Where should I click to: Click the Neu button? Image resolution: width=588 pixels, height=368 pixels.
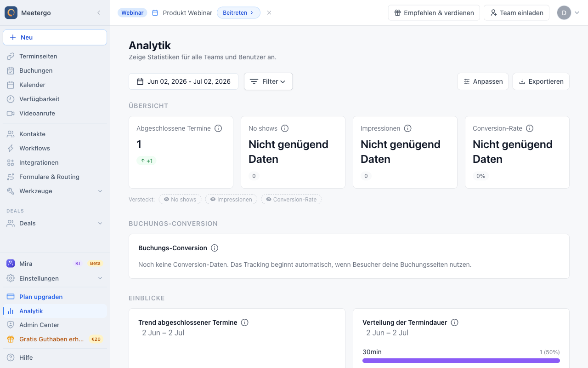pos(55,37)
